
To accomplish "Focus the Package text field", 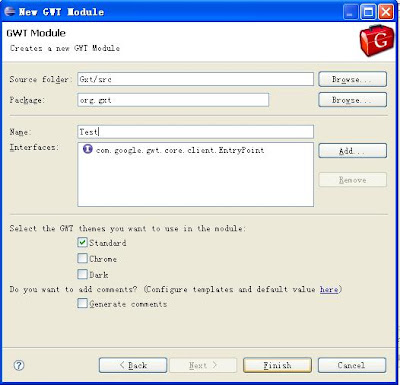I will pyautogui.click(x=173, y=100).
